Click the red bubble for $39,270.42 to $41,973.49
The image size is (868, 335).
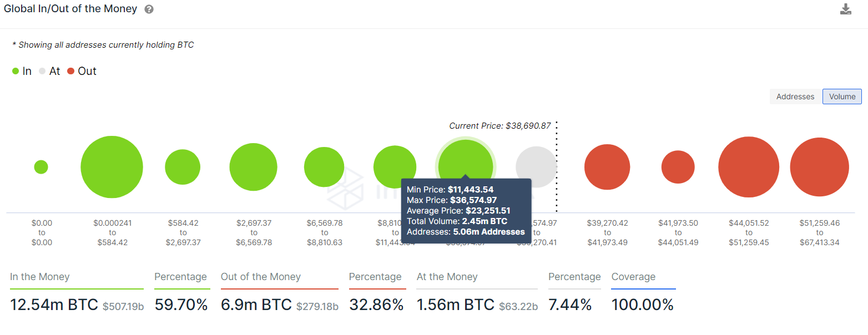point(607,167)
